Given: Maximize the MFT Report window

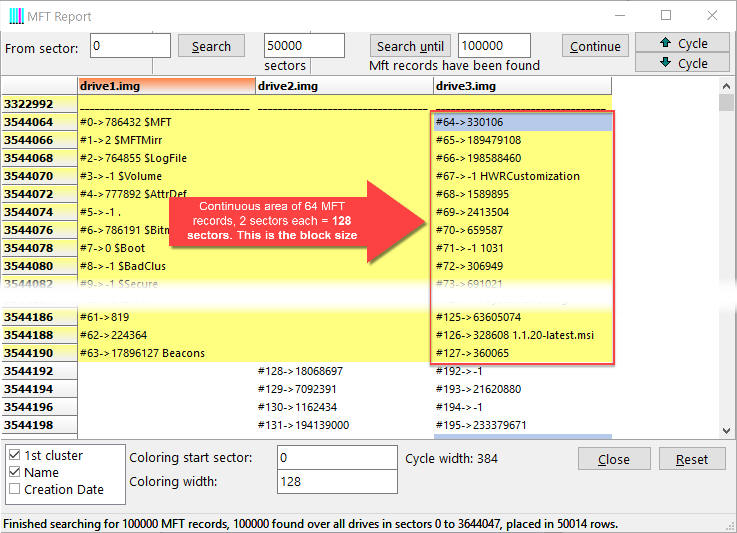Looking at the screenshot, I should pos(666,16).
